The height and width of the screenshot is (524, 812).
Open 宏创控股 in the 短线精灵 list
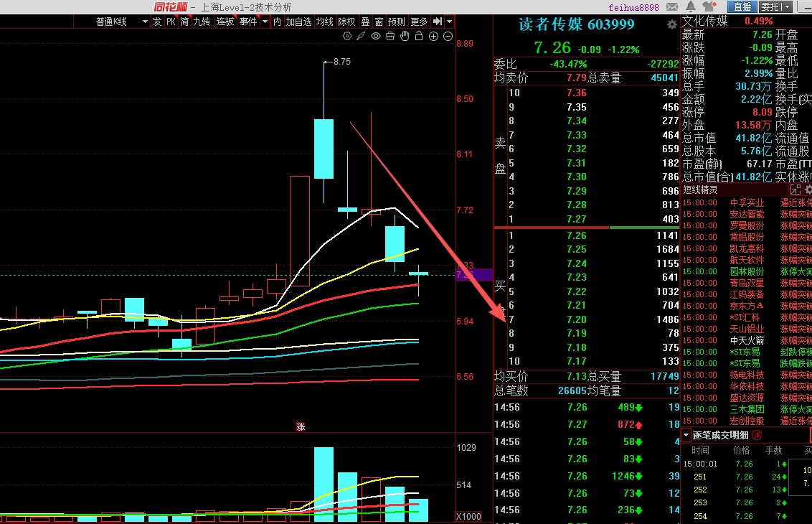coord(747,421)
